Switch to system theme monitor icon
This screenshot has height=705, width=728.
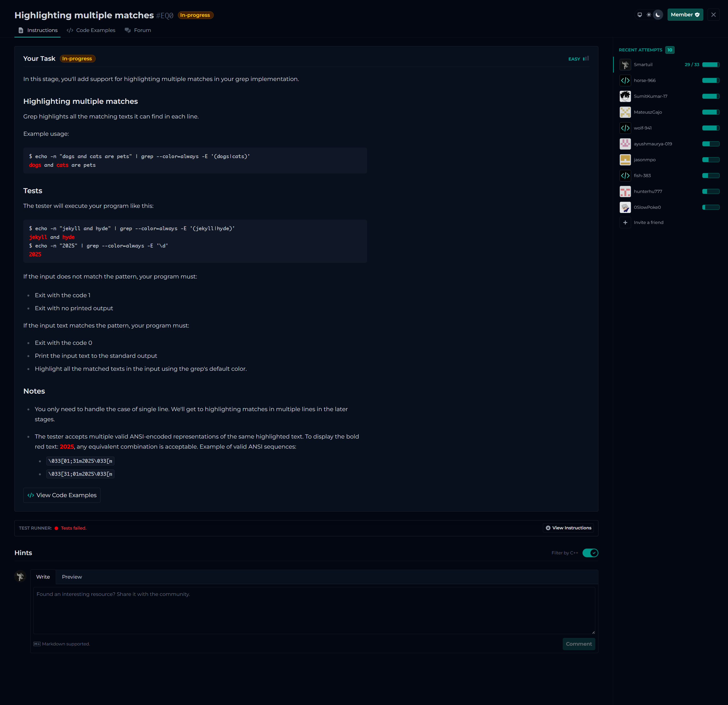click(640, 15)
